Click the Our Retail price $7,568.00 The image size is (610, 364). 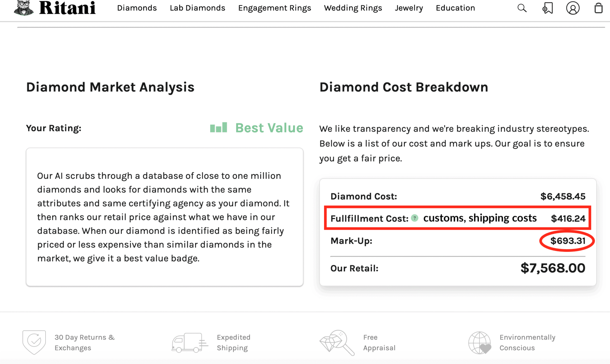pos(553,268)
